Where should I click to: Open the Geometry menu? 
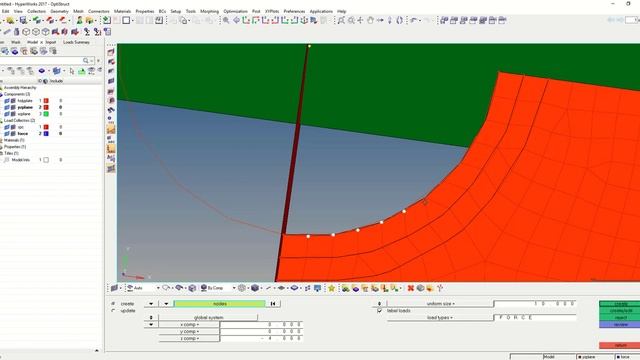point(59,11)
